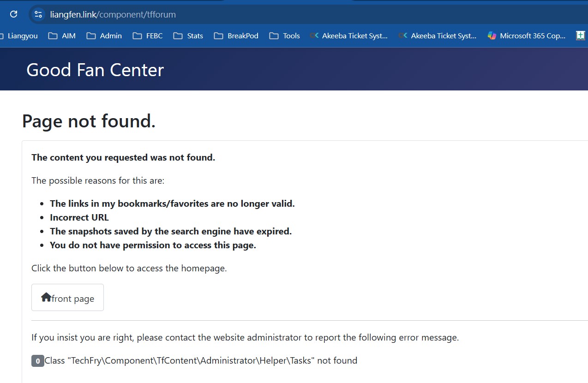Click the browser reload page icon
588x383 pixels.
(14, 14)
